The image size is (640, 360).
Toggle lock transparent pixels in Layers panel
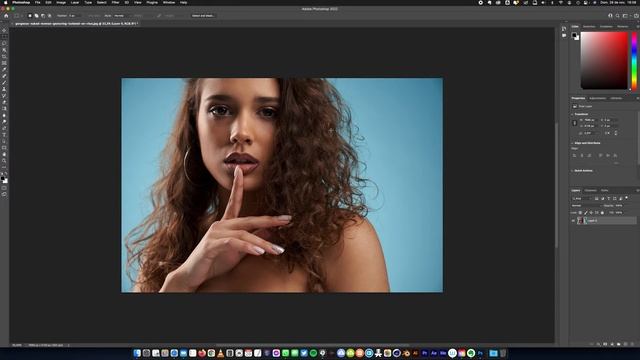click(580, 213)
